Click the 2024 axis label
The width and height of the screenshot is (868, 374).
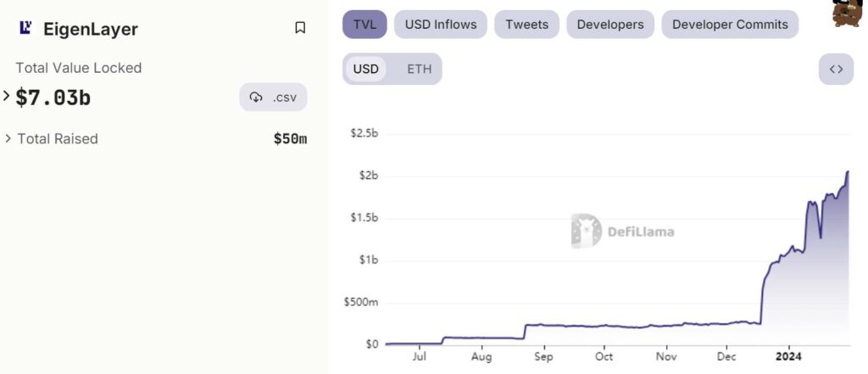click(787, 356)
